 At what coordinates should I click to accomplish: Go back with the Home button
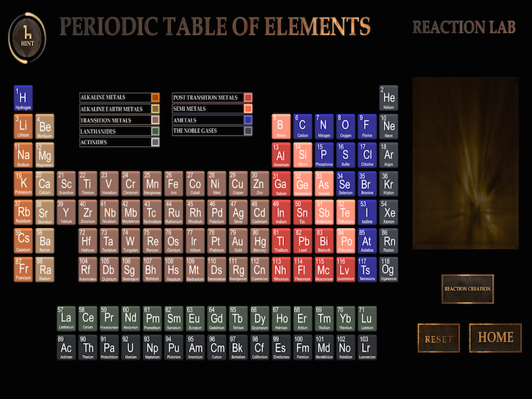click(x=495, y=338)
